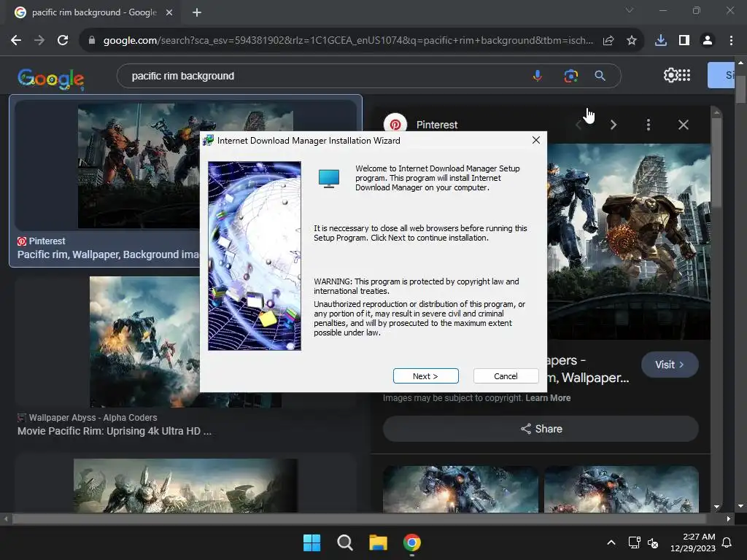
Task: Select the Pinterest Pacific rim wallpaper result
Action: (x=108, y=254)
